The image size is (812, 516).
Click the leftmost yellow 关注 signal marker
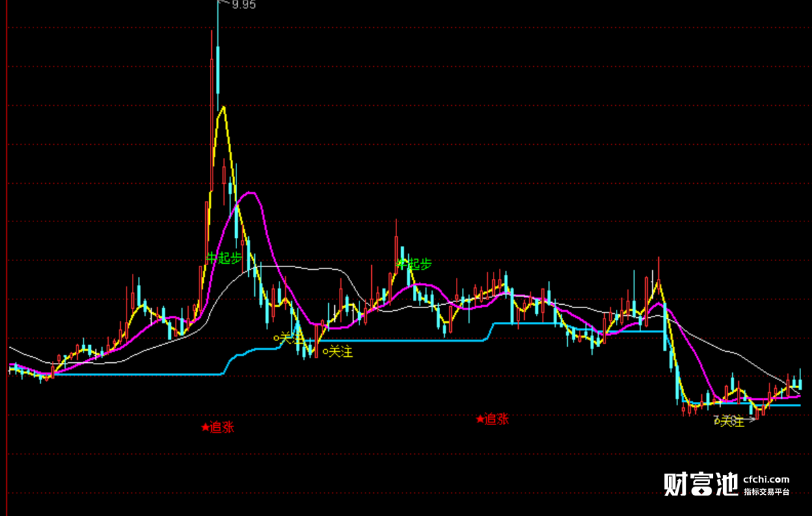(288, 338)
